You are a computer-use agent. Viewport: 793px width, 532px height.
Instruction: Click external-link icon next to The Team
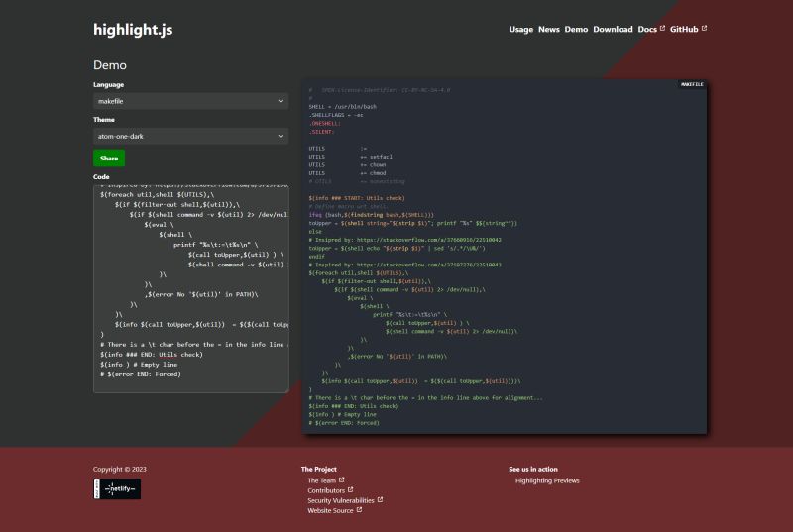pos(341,479)
